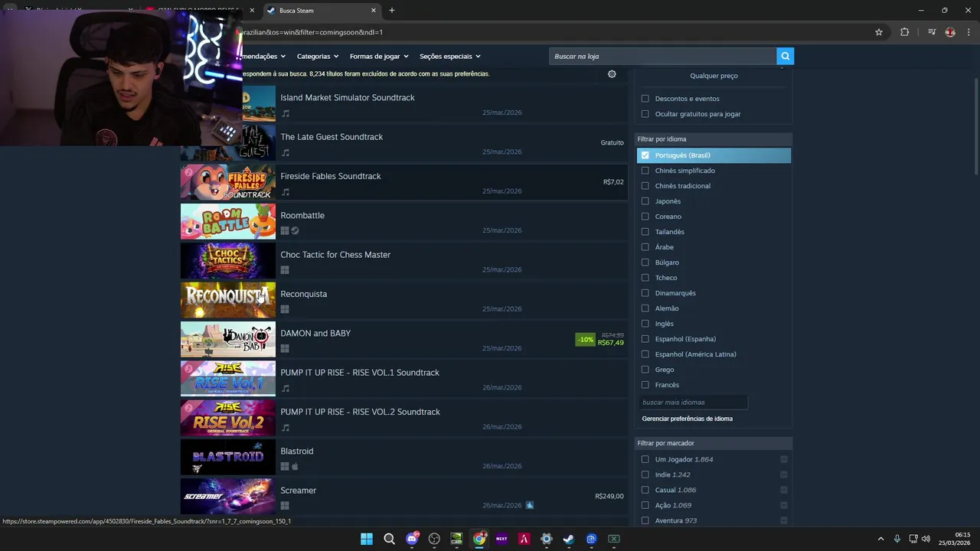The width and height of the screenshot is (980, 551).
Task: Click the Screamer price R$249,00
Action: point(609,496)
